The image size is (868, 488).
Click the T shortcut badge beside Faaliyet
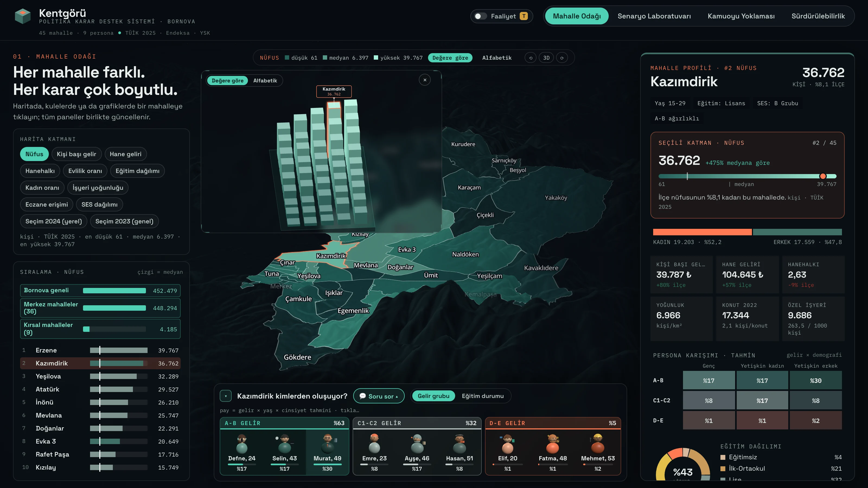(x=524, y=16)
